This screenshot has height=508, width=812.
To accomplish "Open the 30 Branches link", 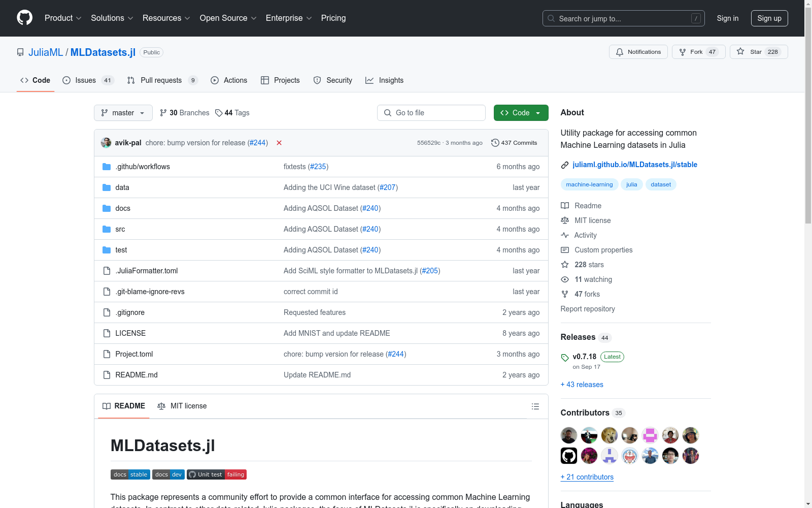I will 184,113.
